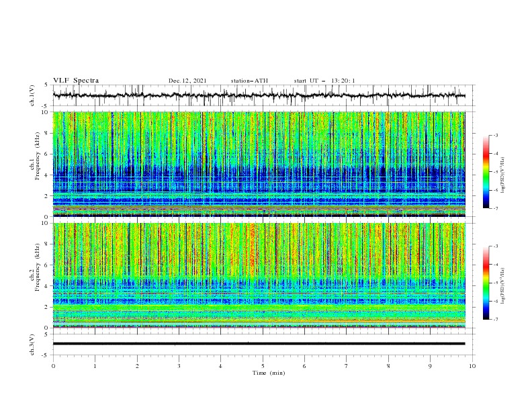Viewport: 532px width, 411px height.
Task: Click the 'Time (min)' axis label
Action: [x=269, y=373]
